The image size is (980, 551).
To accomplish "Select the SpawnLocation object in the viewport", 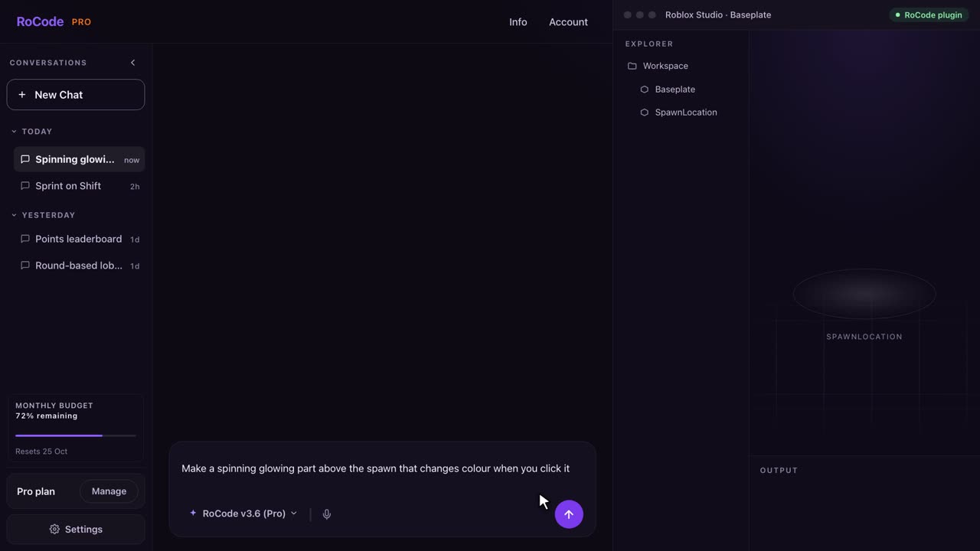I will (864, 294).
